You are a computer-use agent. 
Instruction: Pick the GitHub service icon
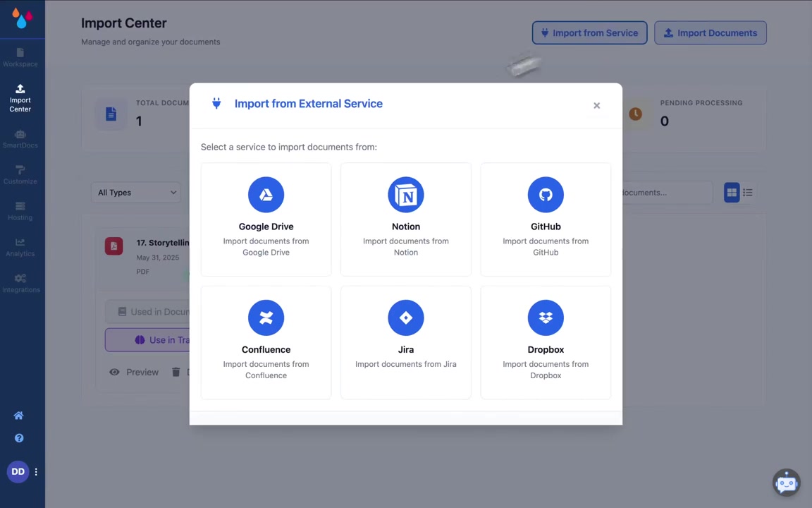click(x=546, y=195)
